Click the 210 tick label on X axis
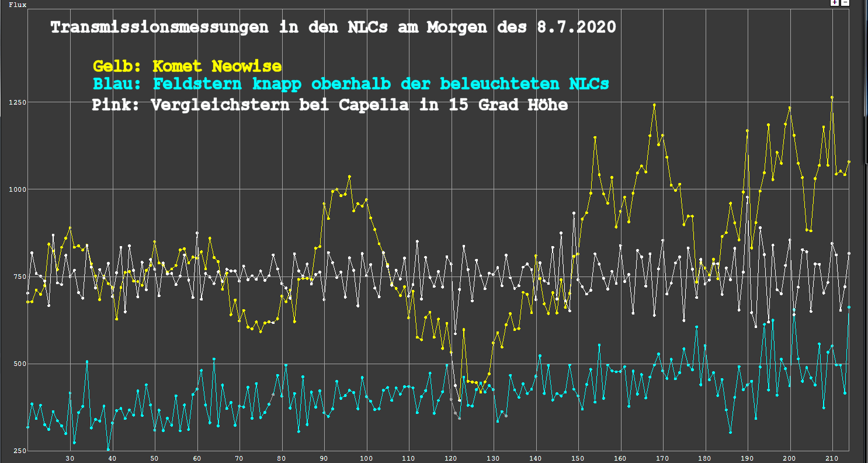868x463 pixels. pos(832,458)
